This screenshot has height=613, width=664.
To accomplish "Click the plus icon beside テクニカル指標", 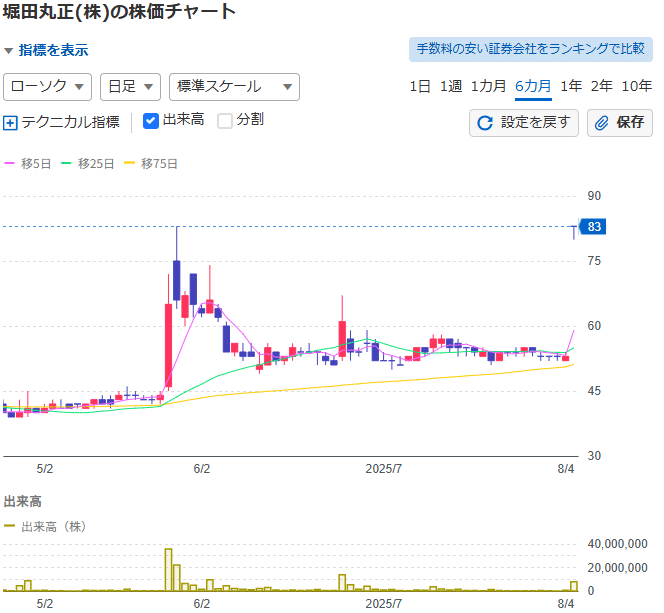I will pyautogui.click(x=10, y=123).
